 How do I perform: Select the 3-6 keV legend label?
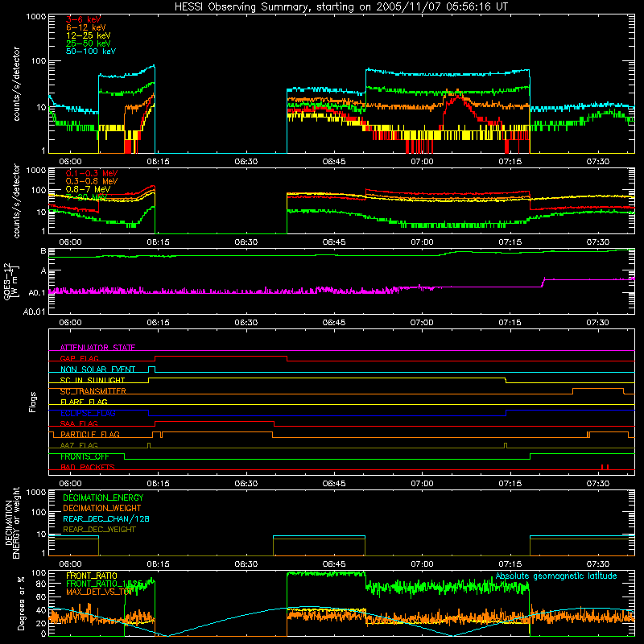83,19
